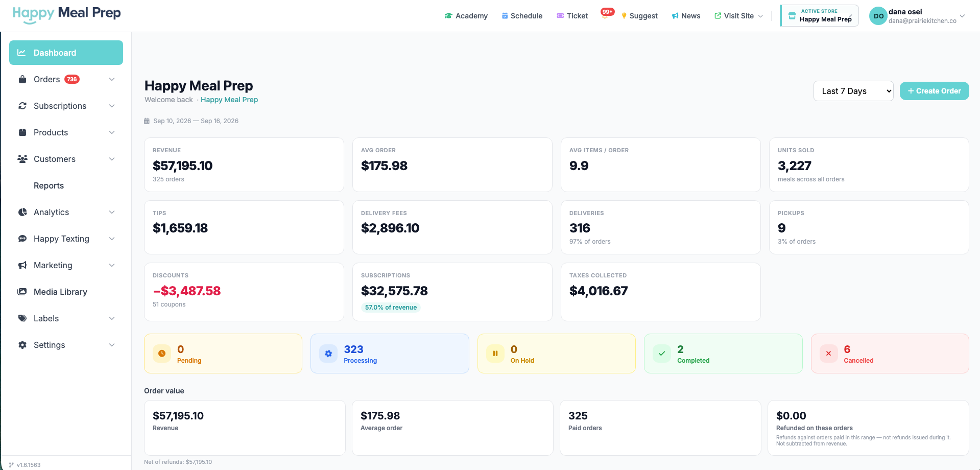Click the Sep 10, 2026 — Sep 16, 2026 date text
This screenshot has width=980, height=470.
click(196, 121)
